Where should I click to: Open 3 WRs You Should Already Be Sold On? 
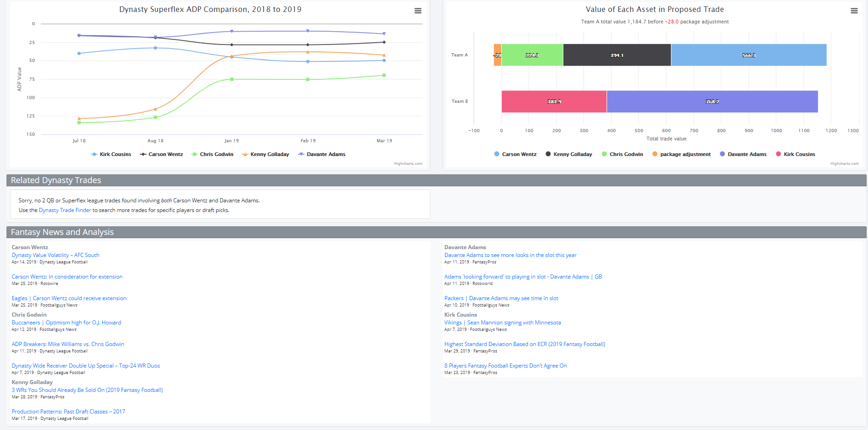[x=87, y=390]
